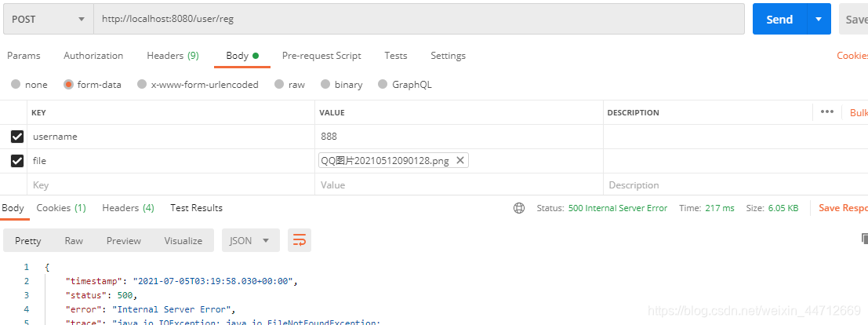This screenshot has width=868, height=325.
Task: Open the Pre-request Script tab
Action: (x=321, y=56)
